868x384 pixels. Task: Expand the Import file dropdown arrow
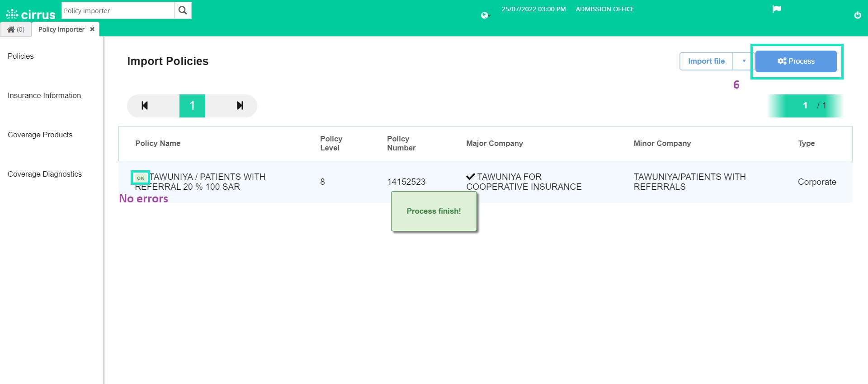pos(744,61)
